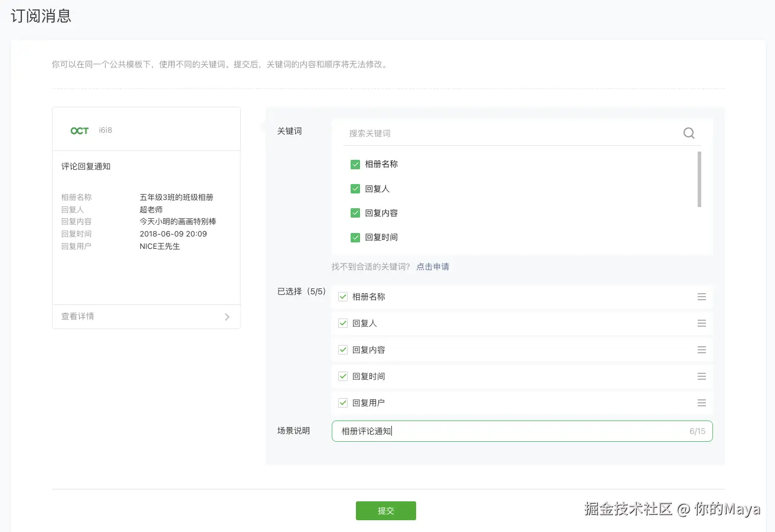Open the 点击申请 link
775x532 pixels.
433,267
